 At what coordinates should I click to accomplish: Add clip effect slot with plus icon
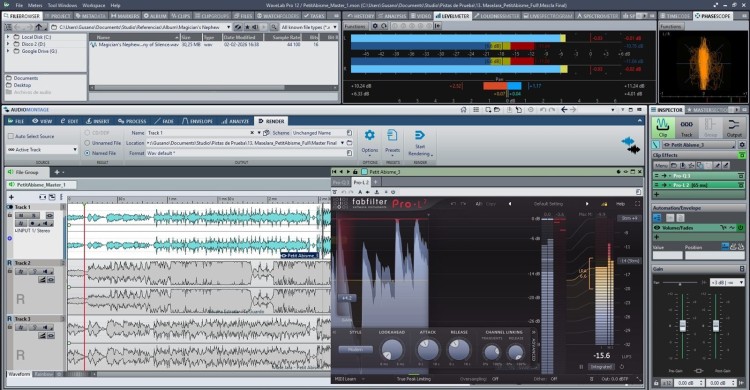[657, 194]
